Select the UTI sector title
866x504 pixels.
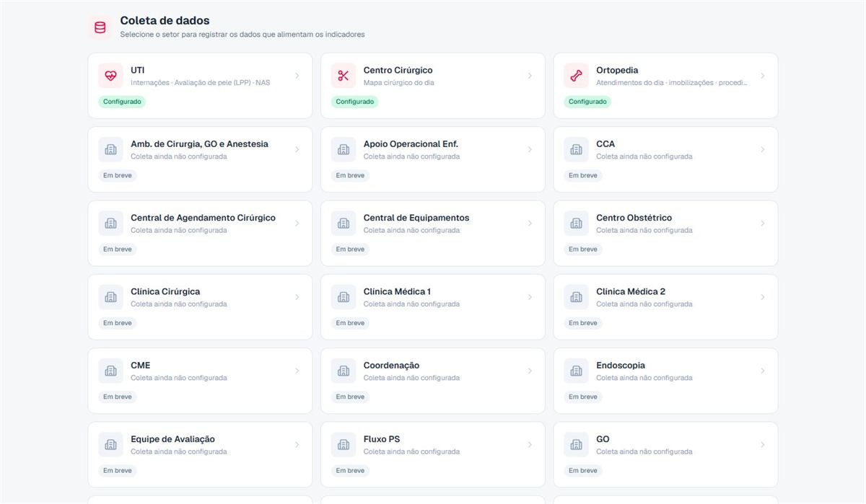point(138,70)
